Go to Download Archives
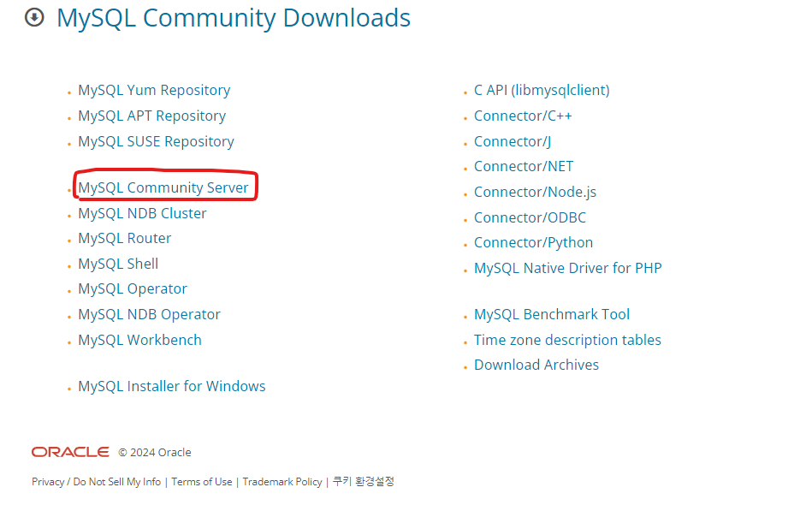The width and height of the screenshot is (812, 505). (536, 365)
